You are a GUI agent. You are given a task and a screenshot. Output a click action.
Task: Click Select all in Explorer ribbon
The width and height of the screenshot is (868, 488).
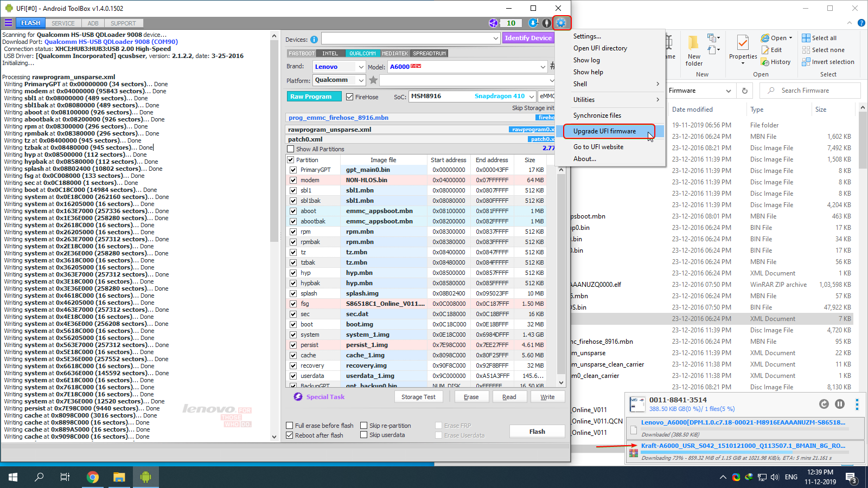pyautogui.click(x=819, y=38)
